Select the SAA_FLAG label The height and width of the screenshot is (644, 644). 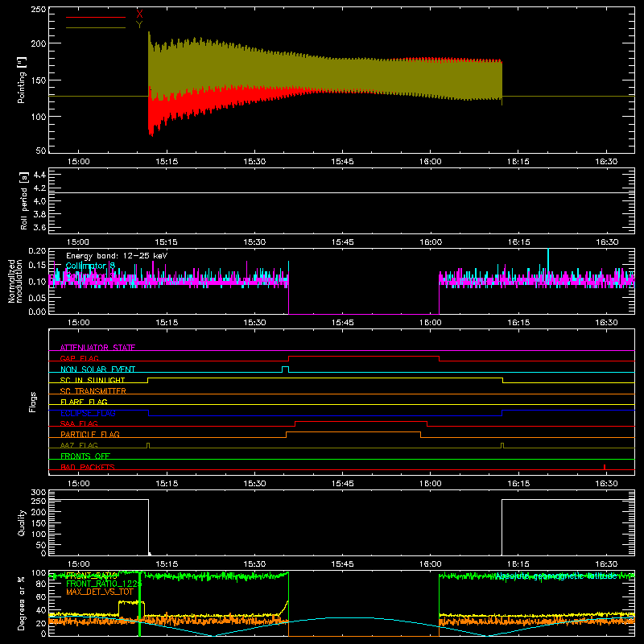[79, 424]
